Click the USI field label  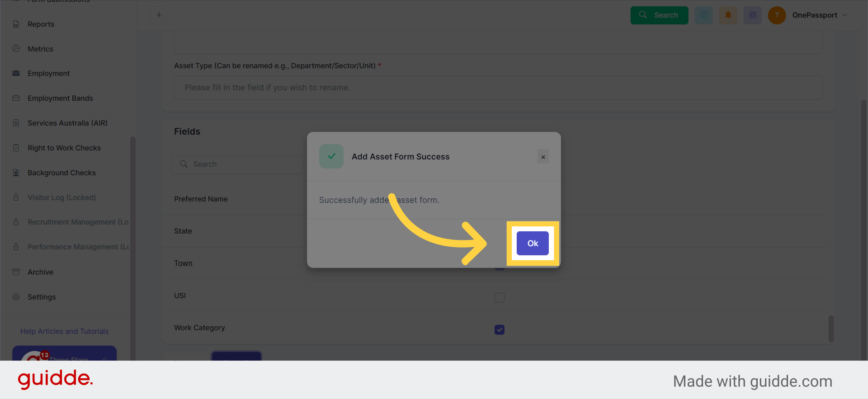pos(180,296)
